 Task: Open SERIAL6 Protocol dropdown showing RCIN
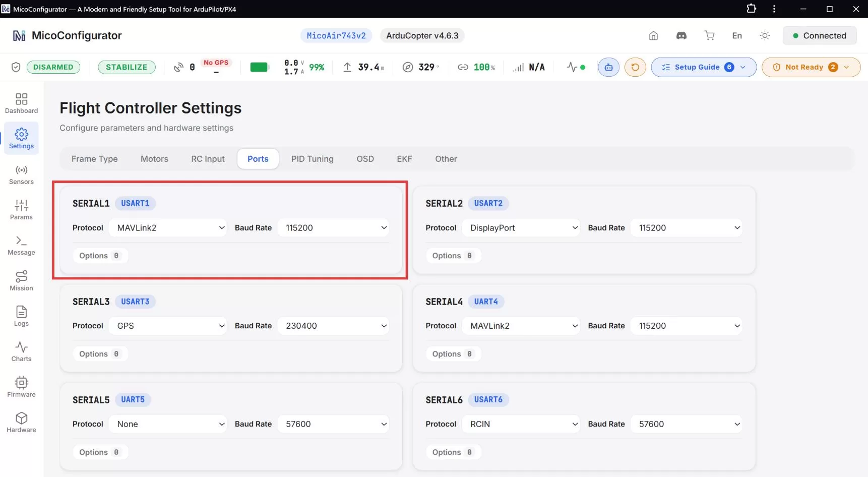pos(522,424)
